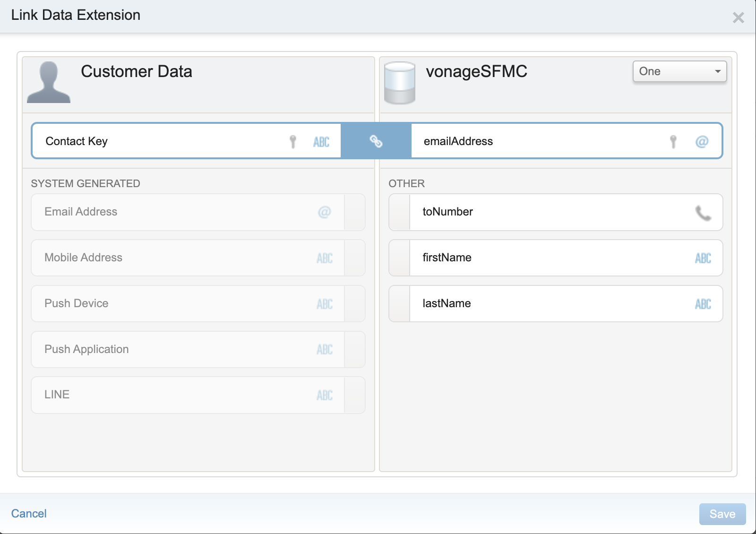This screenshot has width=756, height=534.
Task: Click the Link Data Extension title text
Action: click(x=76, y=15)
